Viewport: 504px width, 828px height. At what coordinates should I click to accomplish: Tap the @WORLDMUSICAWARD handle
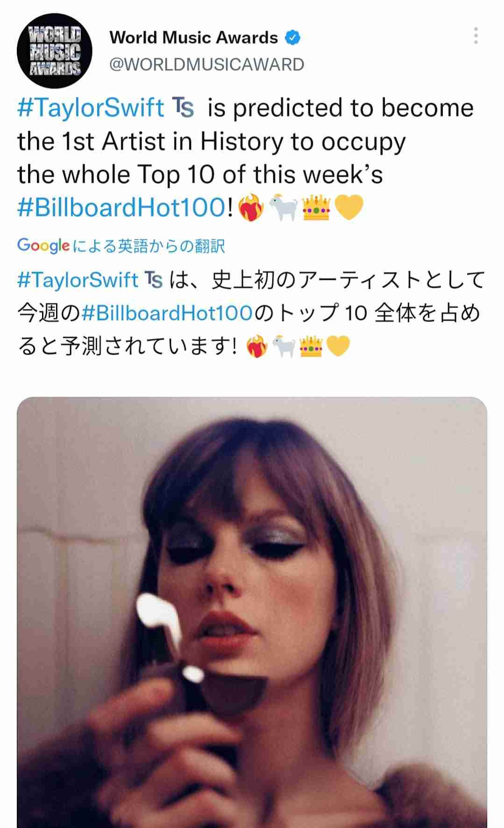point(206,64)
